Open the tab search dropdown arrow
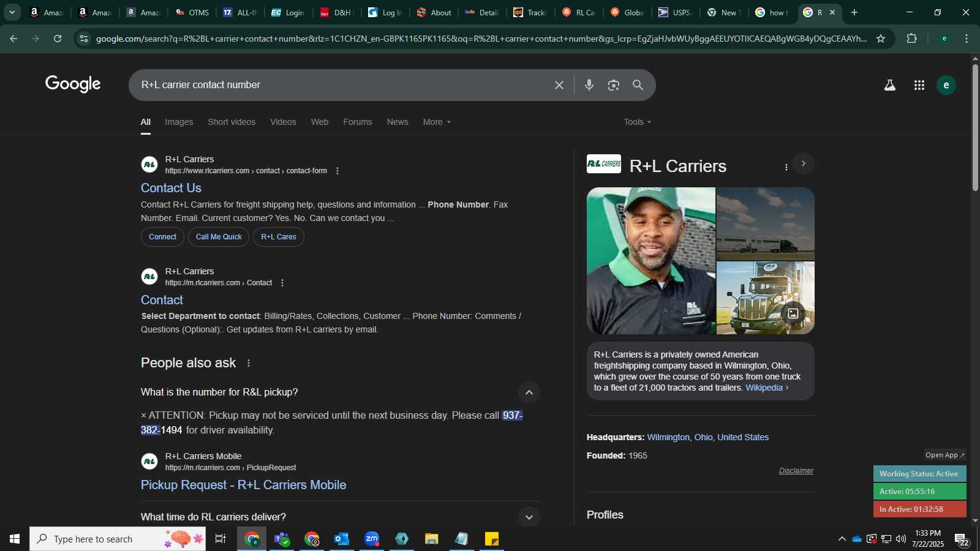980x551 pixels. coord(12,12)
